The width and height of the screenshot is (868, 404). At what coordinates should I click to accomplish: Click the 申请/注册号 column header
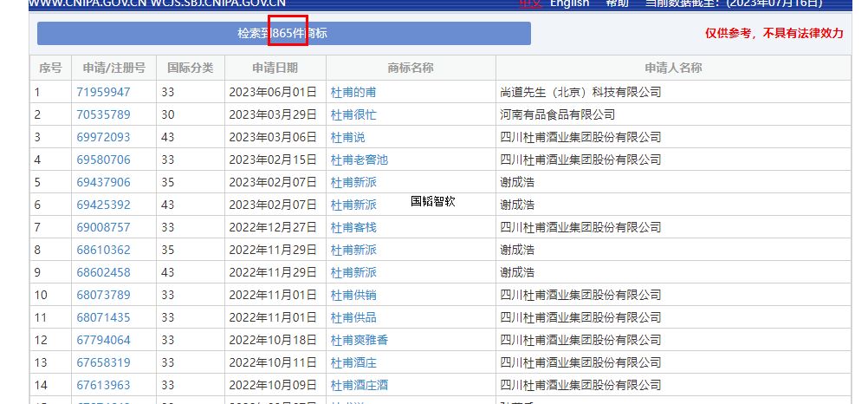[114, 68]
